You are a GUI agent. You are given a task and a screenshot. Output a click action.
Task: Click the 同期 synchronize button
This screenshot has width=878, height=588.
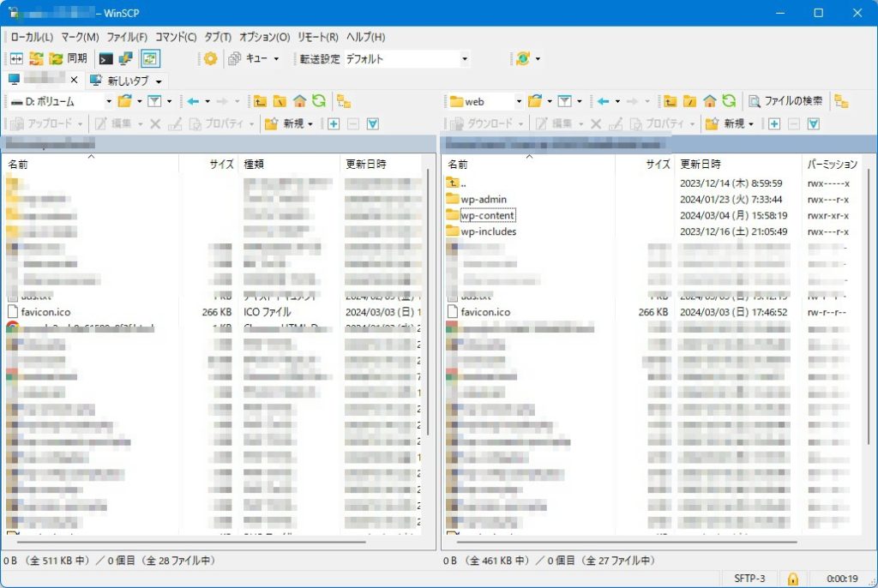(x=69, y=59)
